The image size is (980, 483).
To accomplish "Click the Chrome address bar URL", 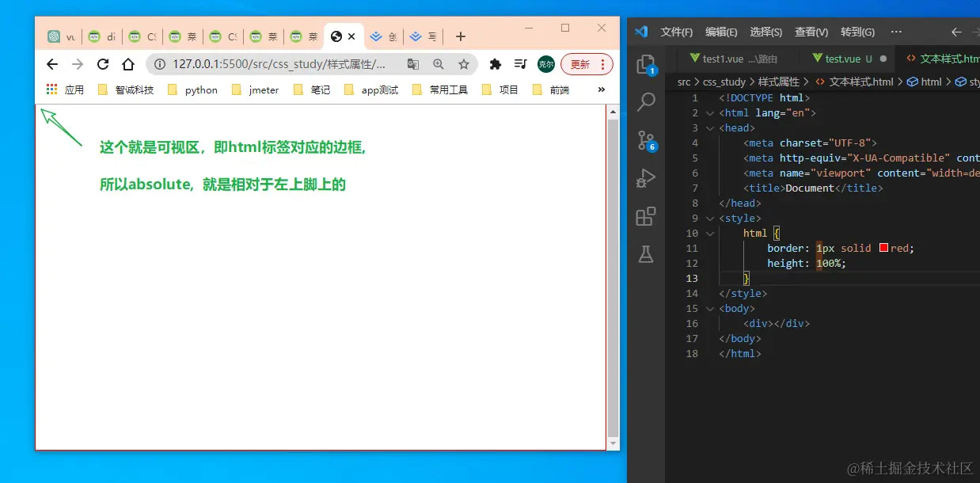I will (279, 64).
